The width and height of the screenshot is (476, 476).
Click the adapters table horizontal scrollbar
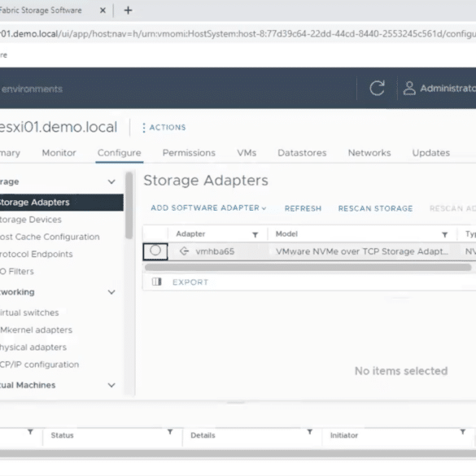coord(308,268)
